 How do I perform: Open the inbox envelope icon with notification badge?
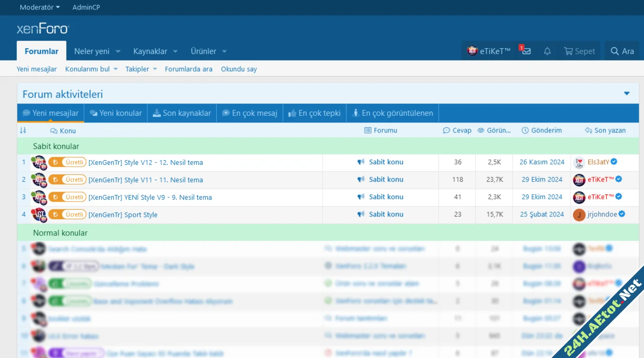(x=526, y=51)
